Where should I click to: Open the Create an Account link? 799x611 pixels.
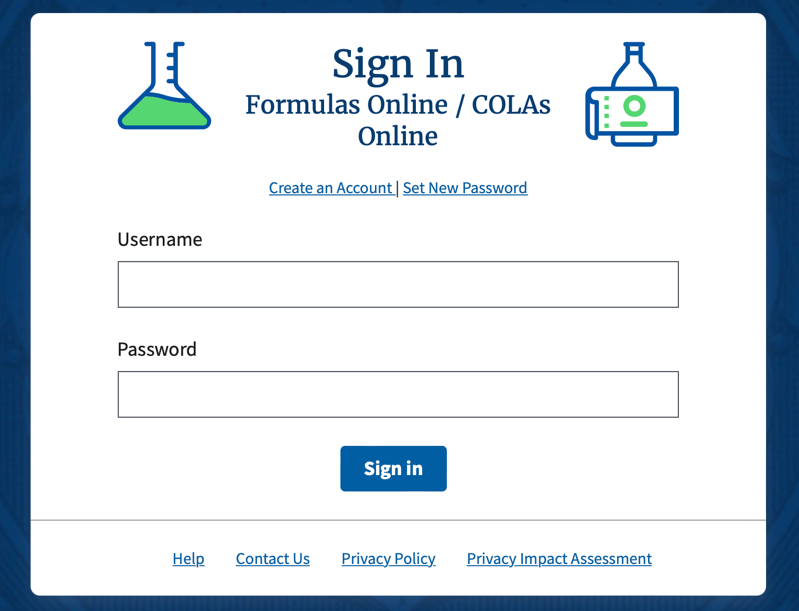pos(330,188)
